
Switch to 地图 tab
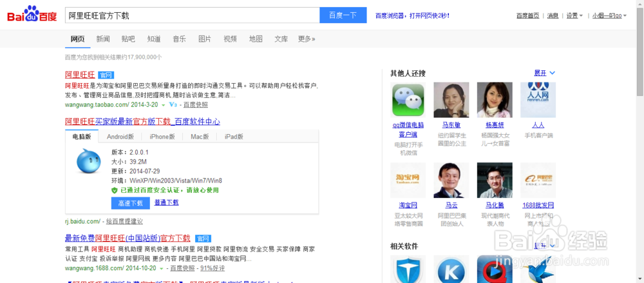256,39
